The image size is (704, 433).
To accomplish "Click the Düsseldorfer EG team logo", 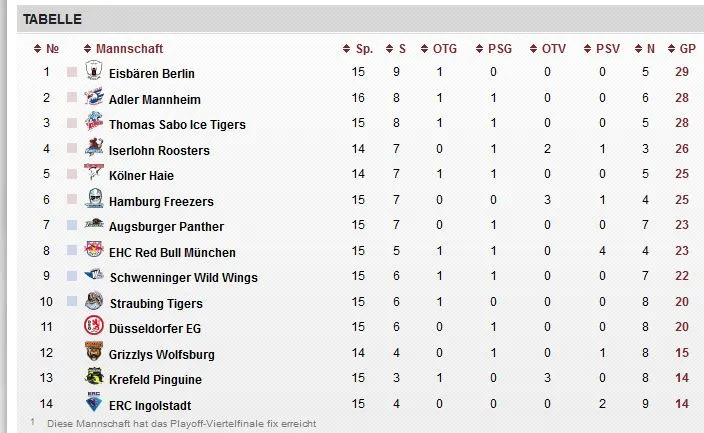I will pyautogui.click(x=94, y=328).
